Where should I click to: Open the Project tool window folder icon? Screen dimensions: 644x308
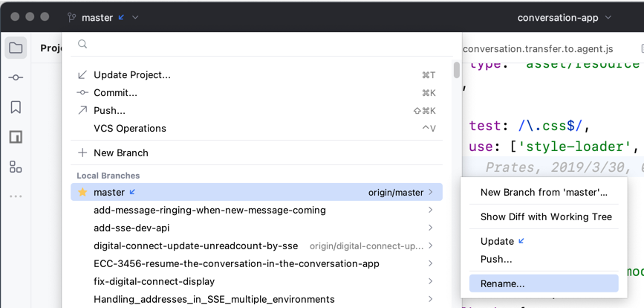(16, 48)
